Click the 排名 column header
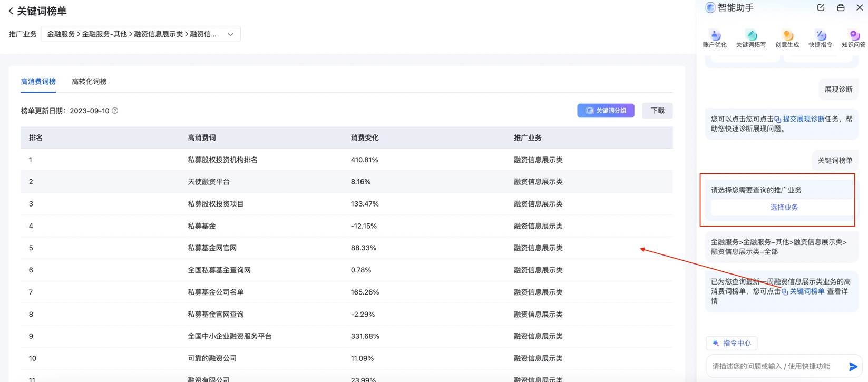This screenshot has width=868, height=382. coord(36,138)
